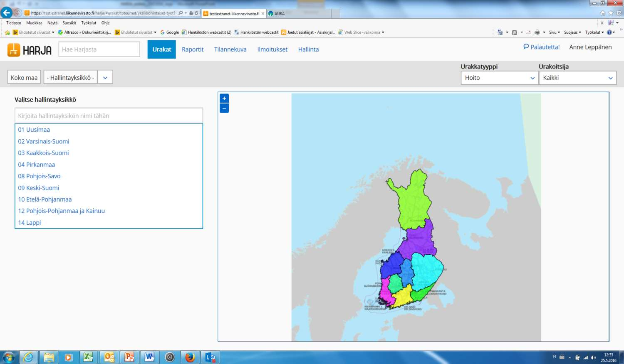Click the Google favorites bar link
The width and height of the screenshot is (624, 364).
170,32
